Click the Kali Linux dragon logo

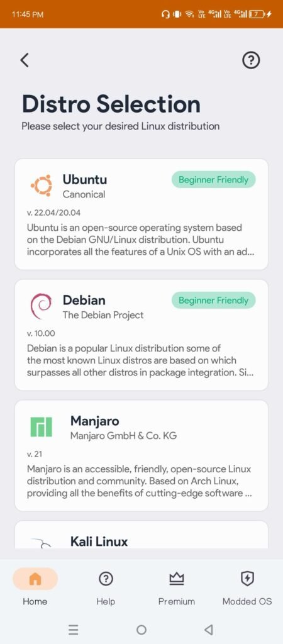(x=41, y=543)
